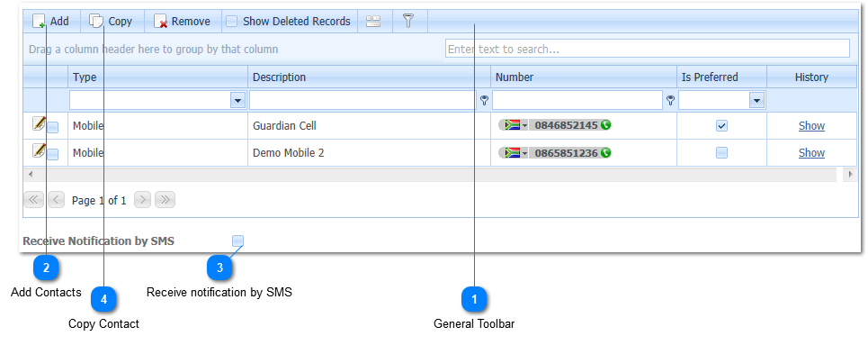Go to first page with the pager button
The height and width of the screenshot is (345, 868).
34,200
